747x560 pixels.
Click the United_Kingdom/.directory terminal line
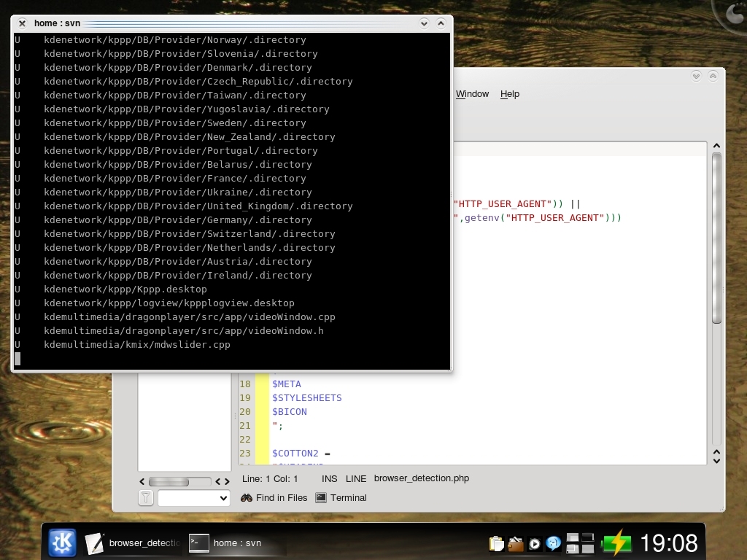198,206
